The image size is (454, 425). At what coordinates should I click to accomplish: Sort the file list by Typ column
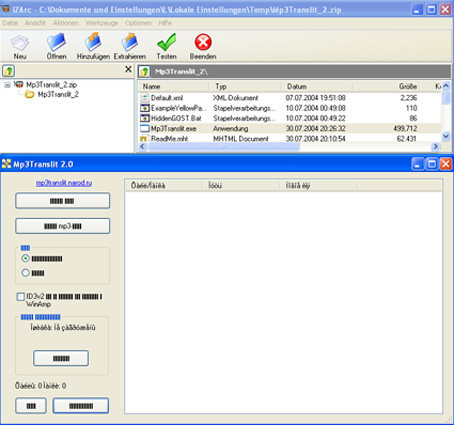coord(245,87)
